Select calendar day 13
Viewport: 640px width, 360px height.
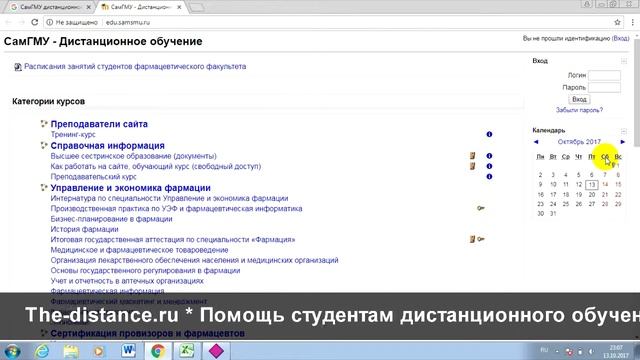point(591,185)
